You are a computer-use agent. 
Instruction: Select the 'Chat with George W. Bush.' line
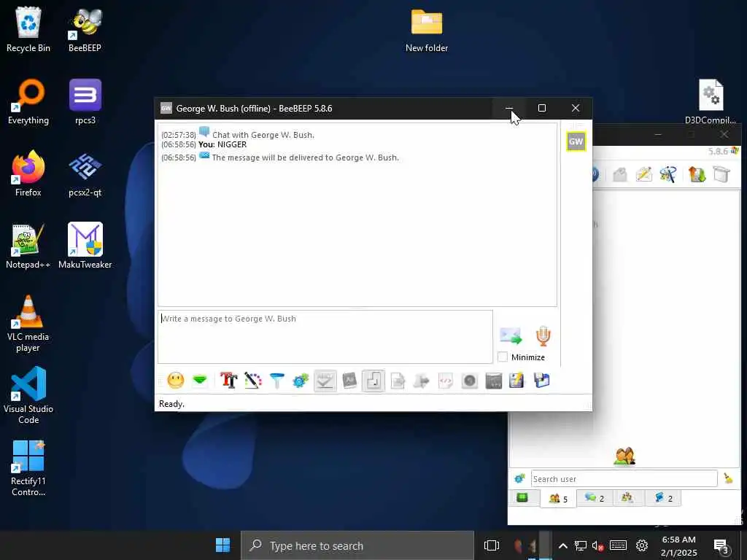pyautogui.click(x=263, y=135)
